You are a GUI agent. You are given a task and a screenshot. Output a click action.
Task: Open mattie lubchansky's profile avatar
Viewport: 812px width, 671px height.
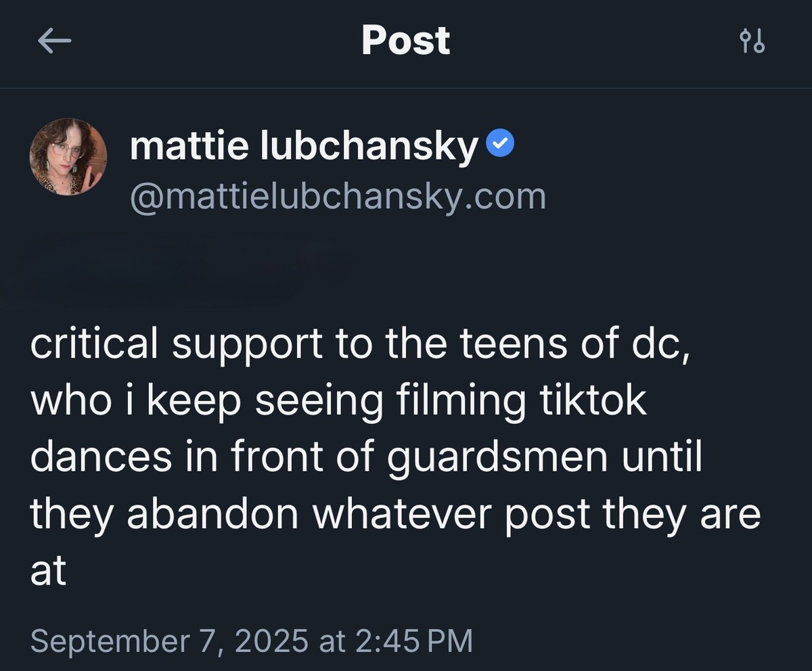68,157
